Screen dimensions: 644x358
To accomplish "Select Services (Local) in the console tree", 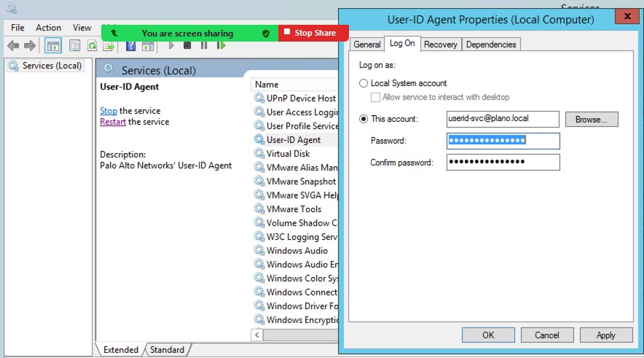I will (46, 66).
